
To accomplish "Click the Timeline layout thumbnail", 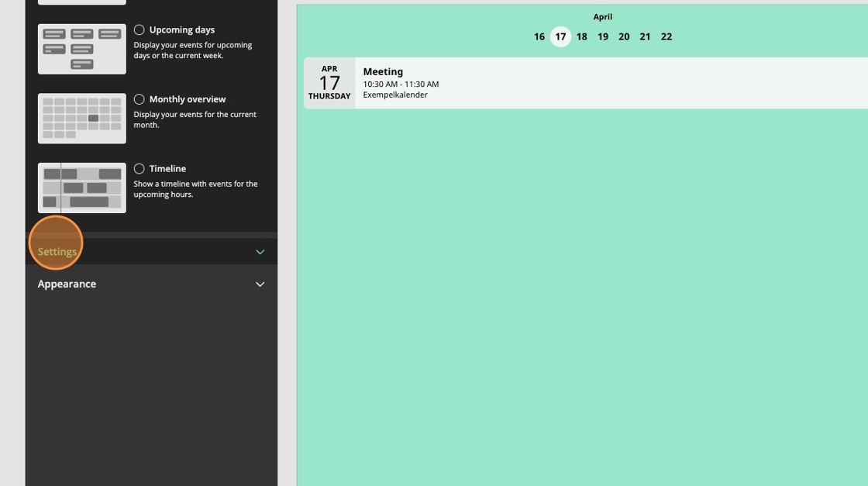I will [82, 188].
